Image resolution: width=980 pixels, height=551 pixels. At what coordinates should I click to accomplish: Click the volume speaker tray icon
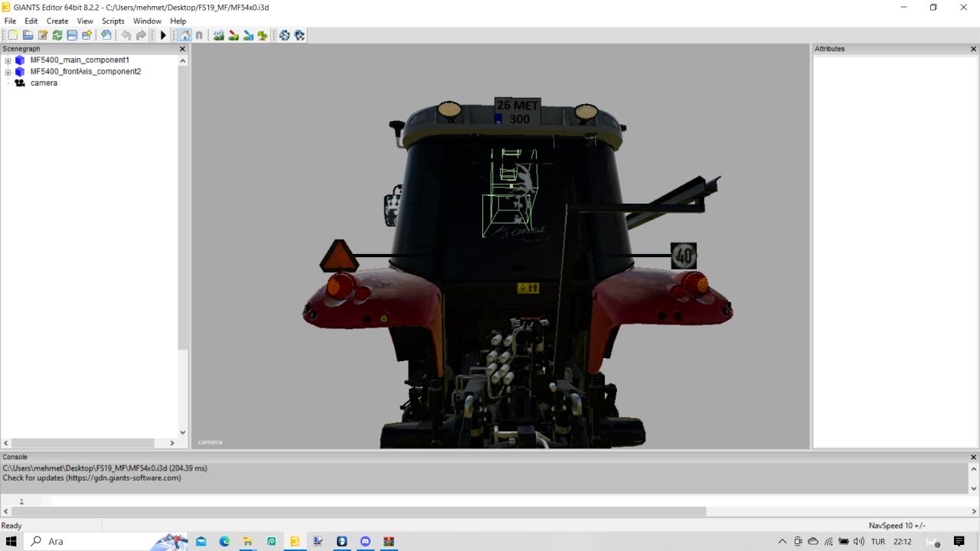859,542
